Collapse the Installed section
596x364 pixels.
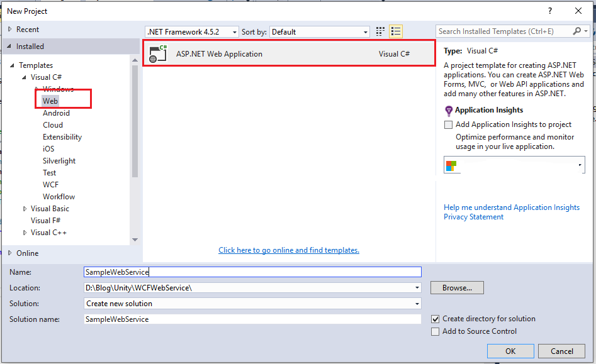point(9,47)
